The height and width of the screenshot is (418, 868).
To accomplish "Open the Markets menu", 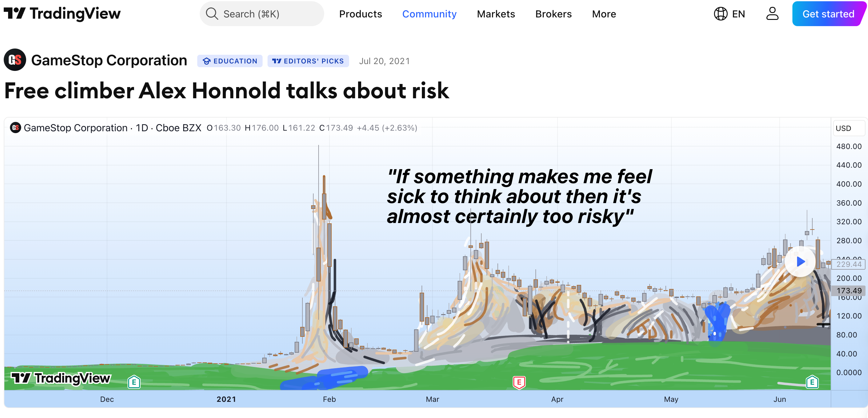I will click(x=496, y=14).
